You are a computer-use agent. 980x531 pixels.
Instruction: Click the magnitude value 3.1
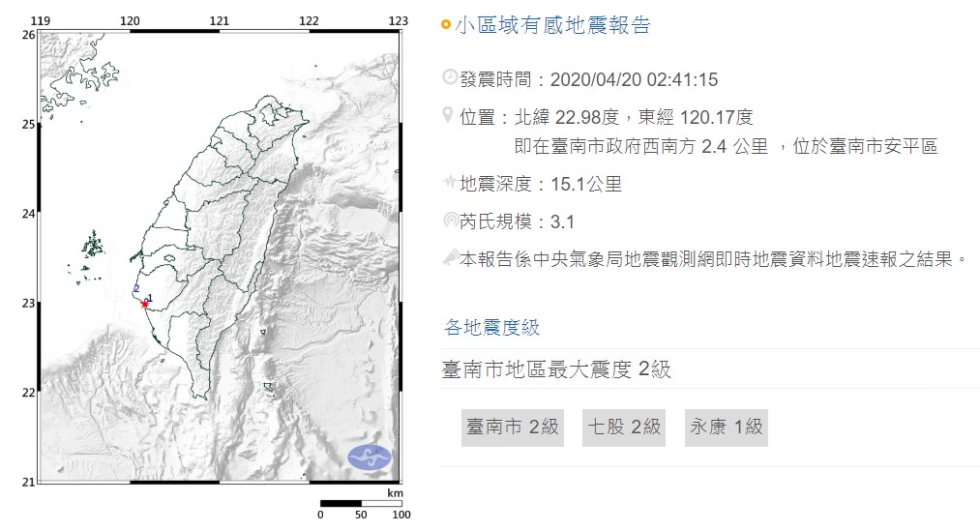[x=562, y=221]
